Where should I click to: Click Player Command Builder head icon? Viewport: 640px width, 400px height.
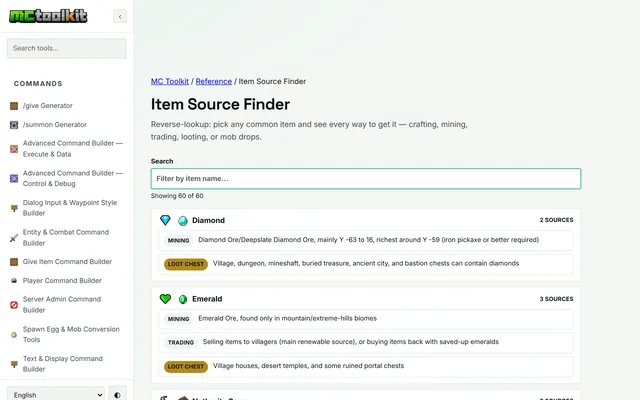pos(14,281)
